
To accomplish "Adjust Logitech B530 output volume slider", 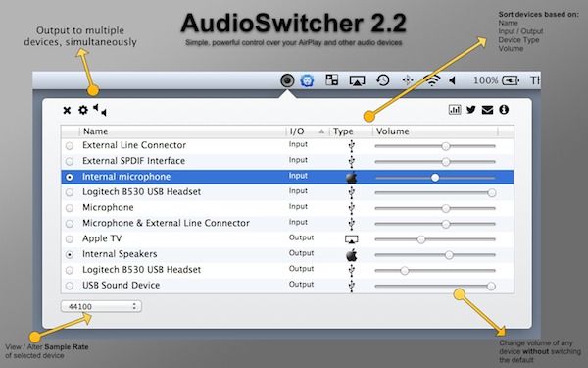I will (x=435, y=271).
